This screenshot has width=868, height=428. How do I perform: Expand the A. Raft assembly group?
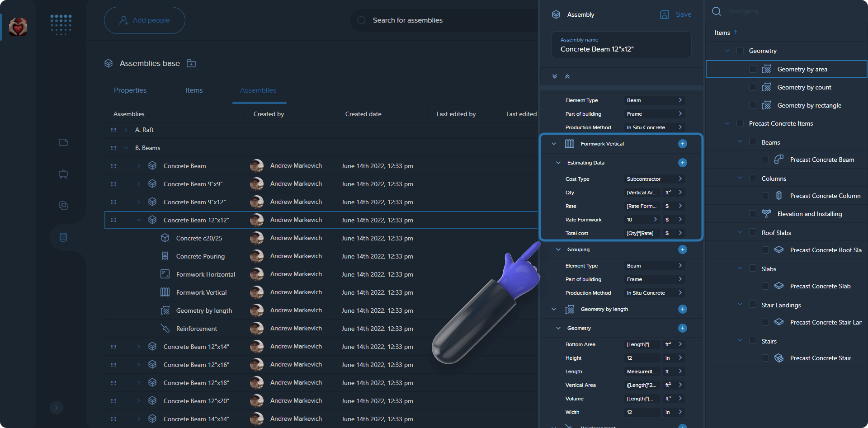pos(125,130)
